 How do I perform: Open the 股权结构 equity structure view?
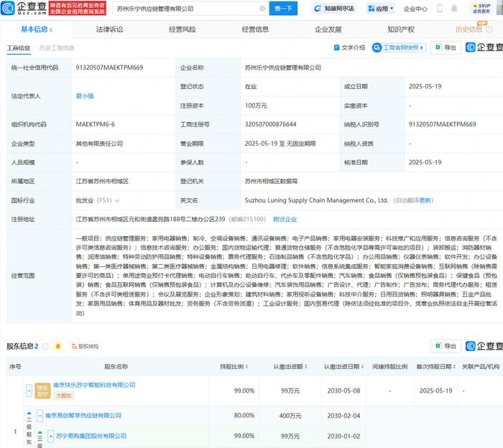point(85,347)
